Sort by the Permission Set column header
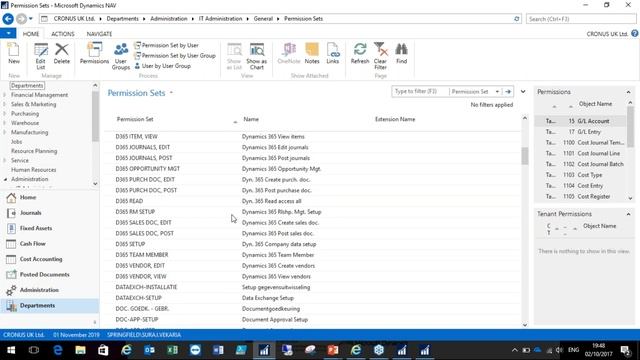This screenshot has height=360, width=640. coord(135,119)
